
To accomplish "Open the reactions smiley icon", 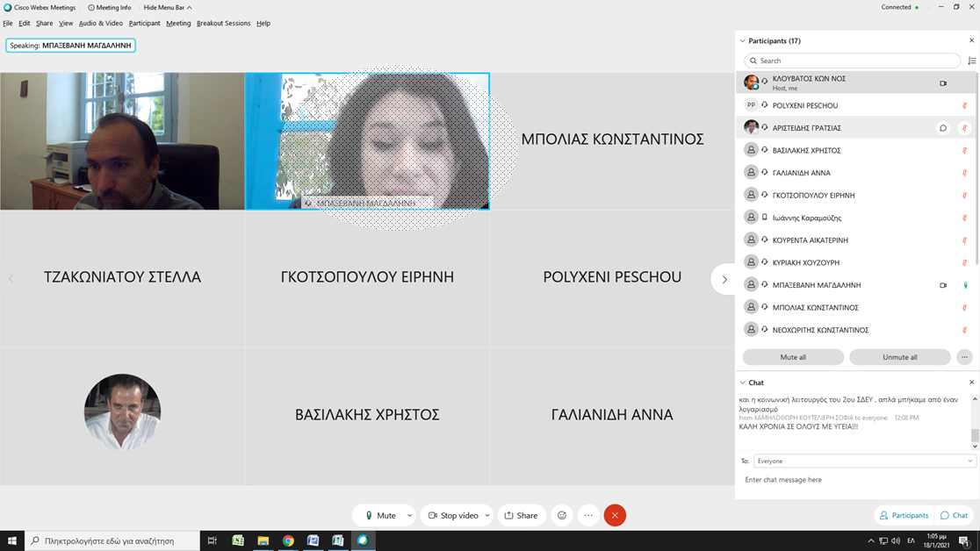I will [x=562, y=515].
